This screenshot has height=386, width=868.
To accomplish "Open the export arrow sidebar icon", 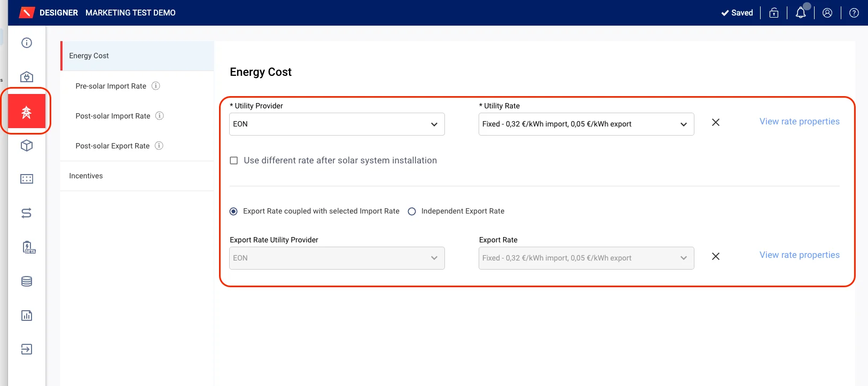I will pos(27,349).
